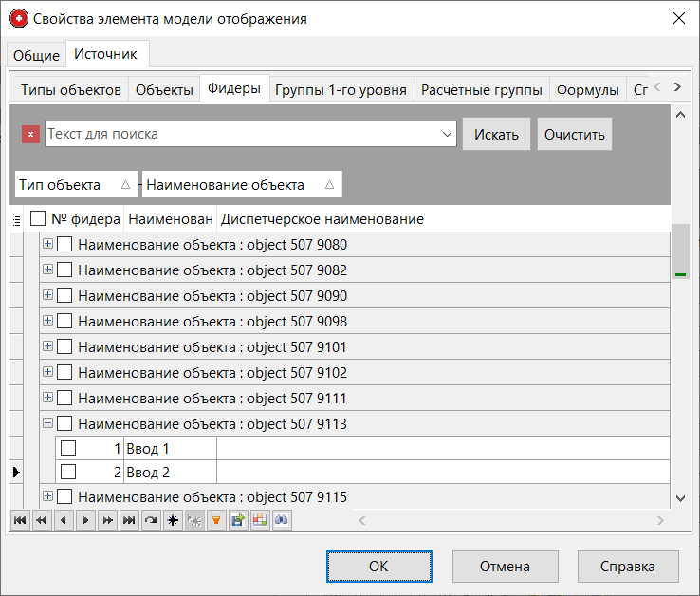The image size is (700, 596).
Task: Click the vertical scrollbar down arrow of grid
Action: point(679,497)
